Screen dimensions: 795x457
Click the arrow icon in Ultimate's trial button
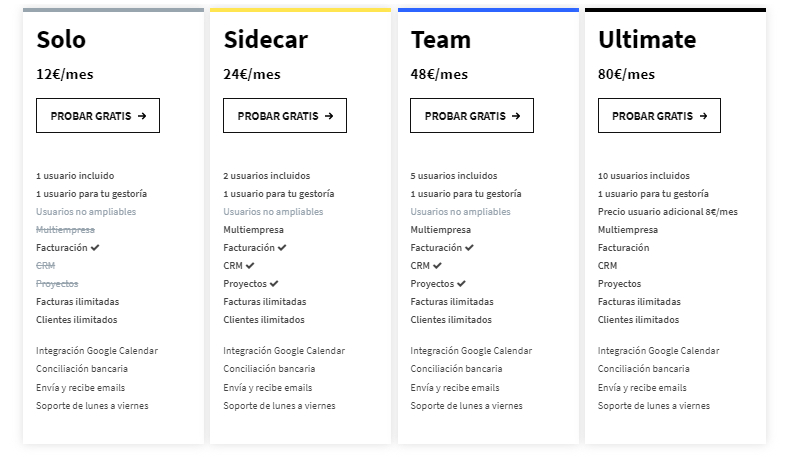coord(704,116)
